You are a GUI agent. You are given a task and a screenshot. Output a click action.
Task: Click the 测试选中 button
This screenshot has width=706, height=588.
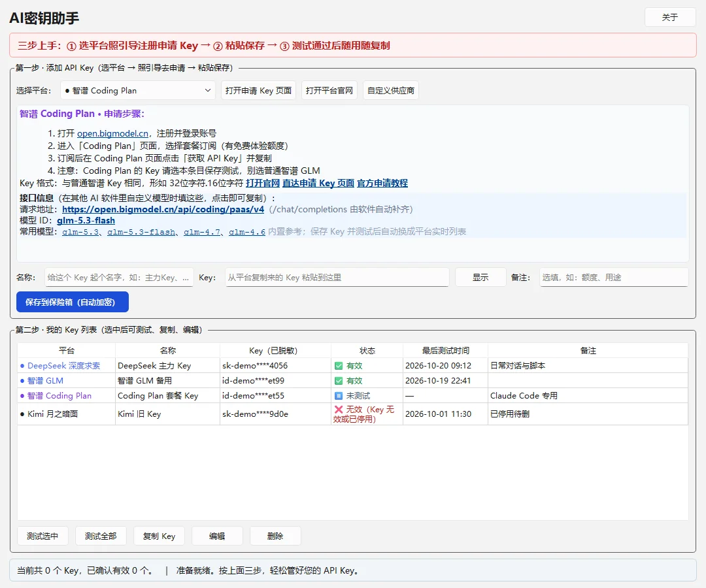click(x=42, y=536)
